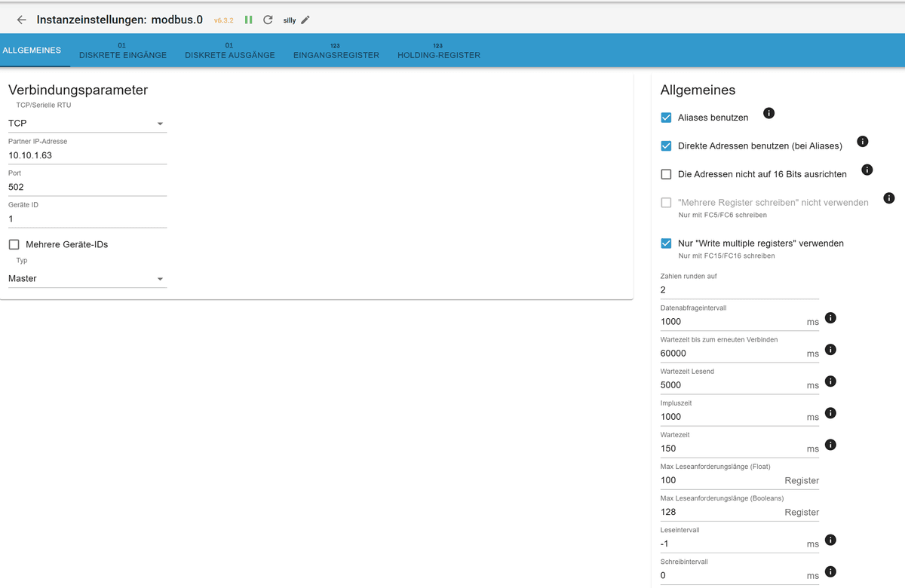
Task: Open Diskrete Eingänge tab
Action: [123, 51]
